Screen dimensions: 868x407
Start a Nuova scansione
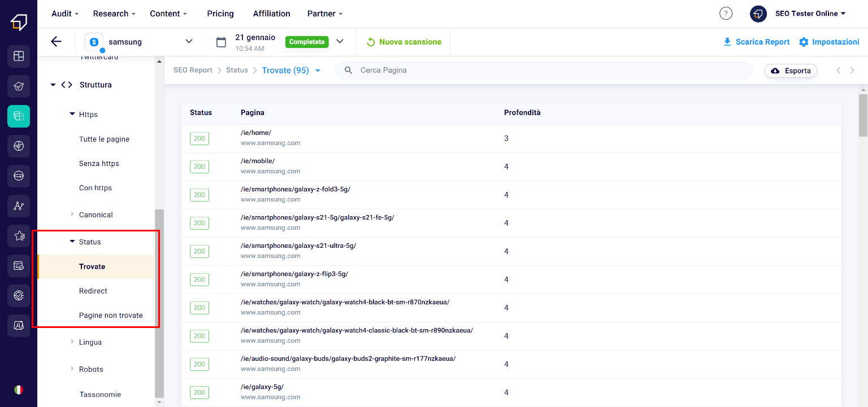403,42
